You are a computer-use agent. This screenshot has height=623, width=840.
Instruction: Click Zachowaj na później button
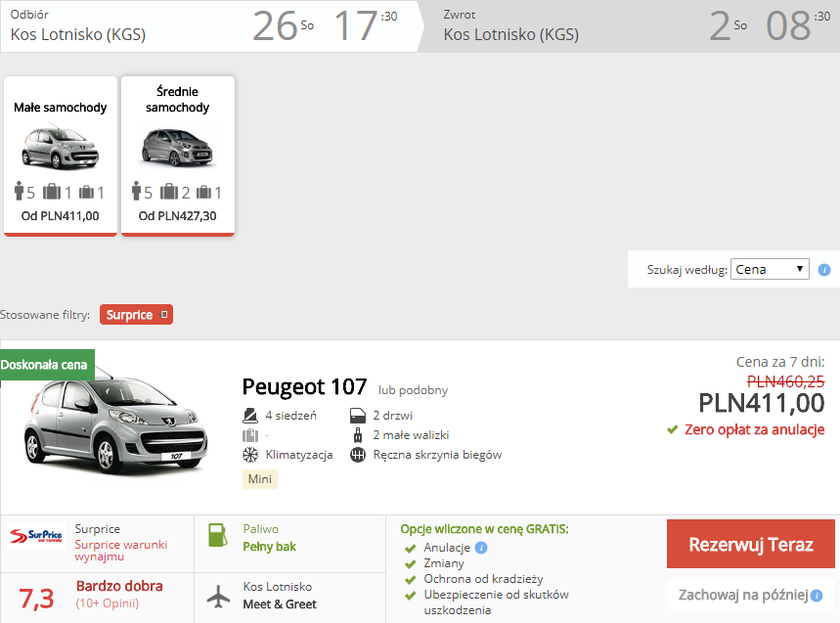pyautogui.click(x=751, y=596)
